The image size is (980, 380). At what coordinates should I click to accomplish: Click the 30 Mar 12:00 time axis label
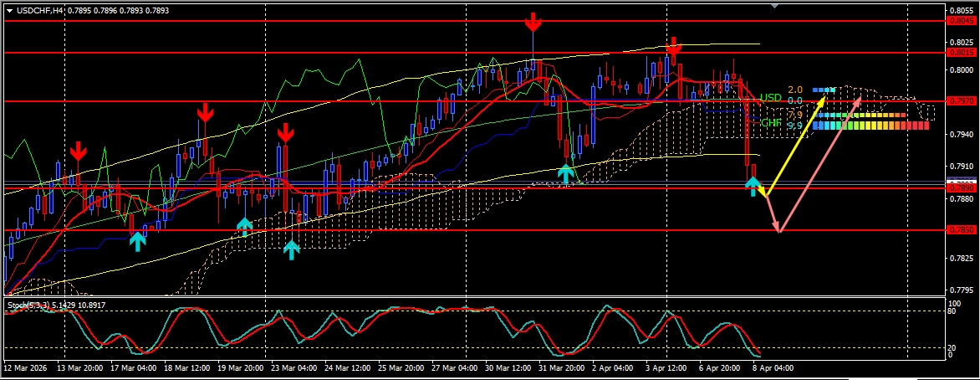coord(507,369)
